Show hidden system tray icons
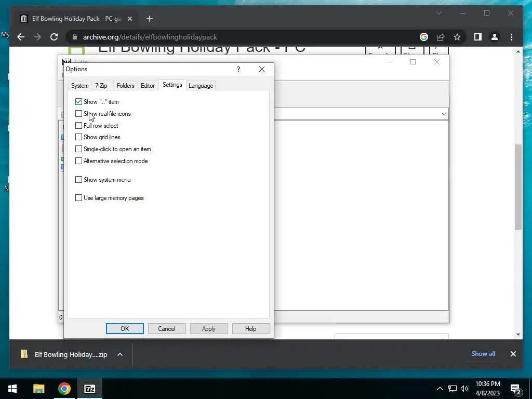The height and width of the screenshot is (399, 532). tap(440, 389)
